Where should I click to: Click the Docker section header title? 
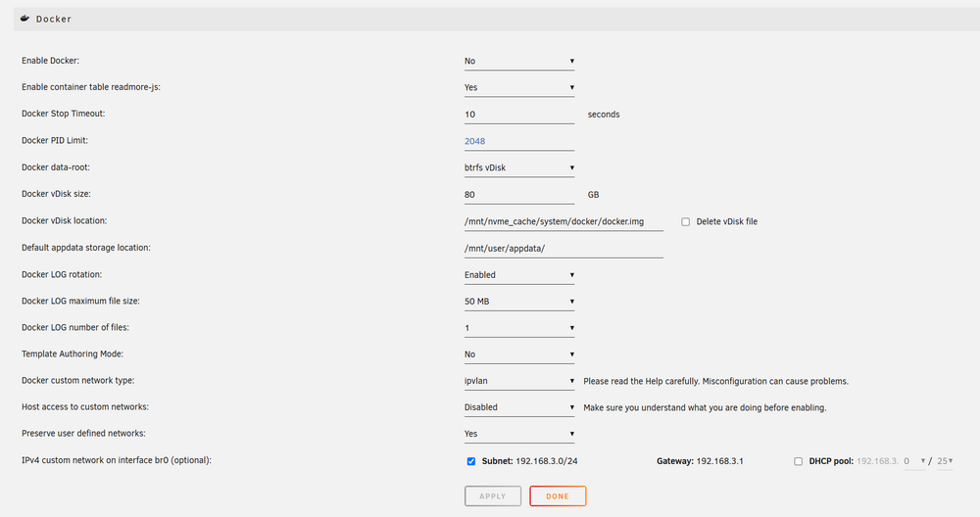coord(54,20)
